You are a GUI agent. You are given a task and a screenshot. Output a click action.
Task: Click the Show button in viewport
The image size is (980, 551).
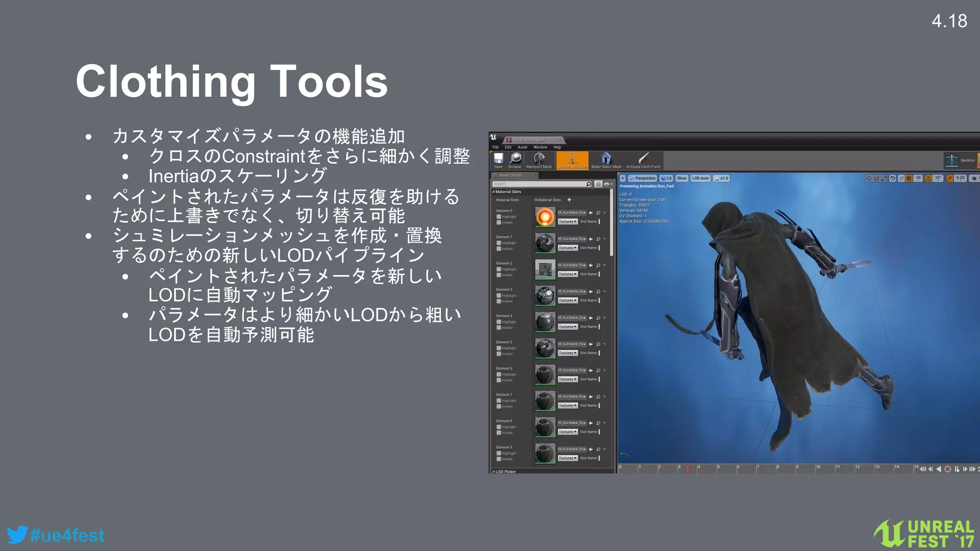(682, 178)
